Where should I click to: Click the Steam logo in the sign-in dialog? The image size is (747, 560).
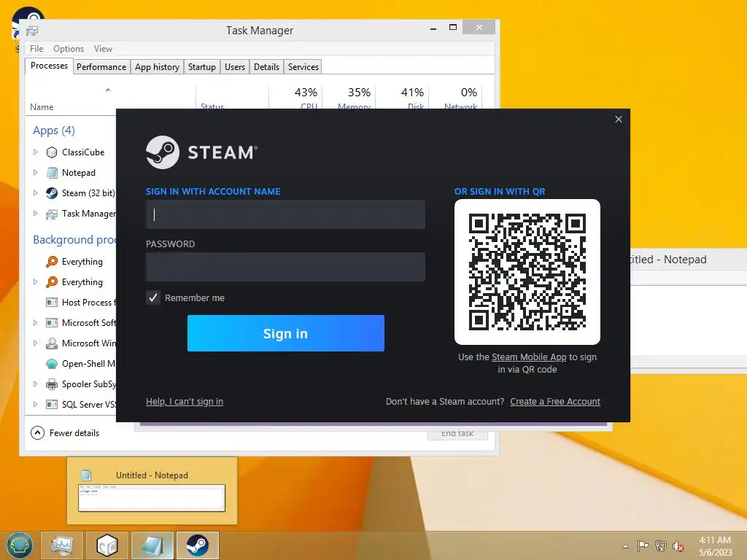tap(163, 152)
